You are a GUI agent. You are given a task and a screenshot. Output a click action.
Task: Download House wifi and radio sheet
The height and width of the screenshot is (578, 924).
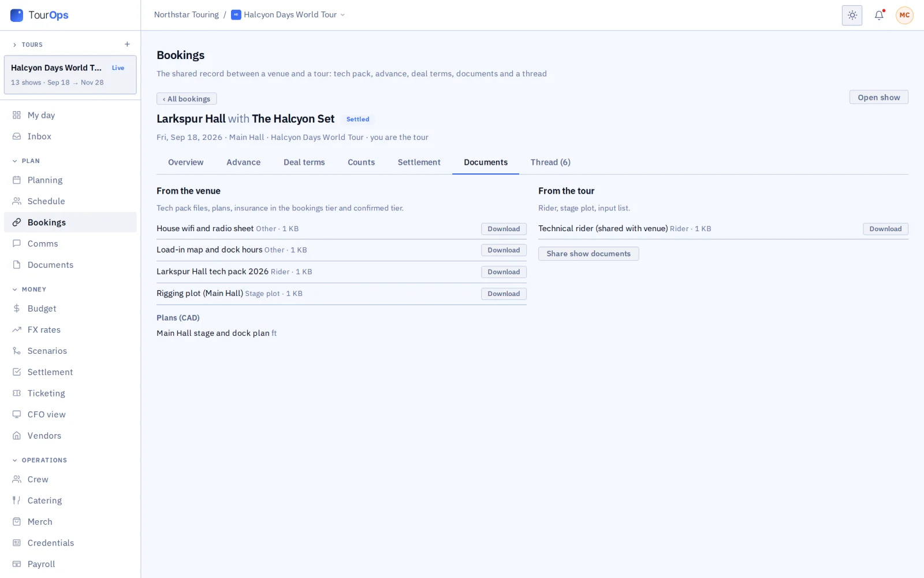pyautogui.click(x=504, y=229)
